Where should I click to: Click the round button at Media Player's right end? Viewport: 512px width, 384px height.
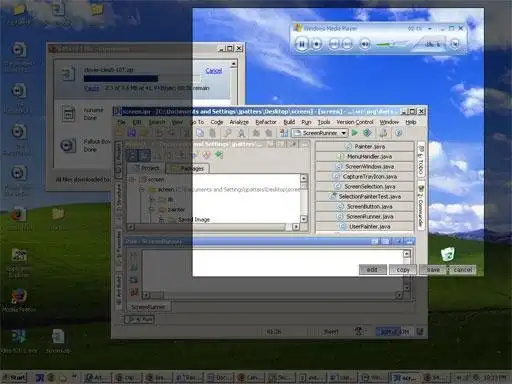(x=455, y=44)
